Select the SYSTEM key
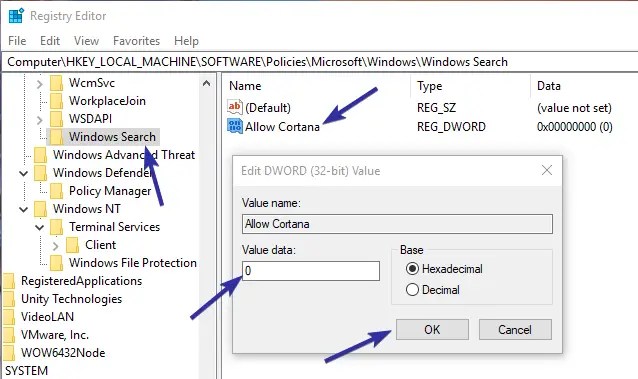638x379 pixels. coord(26,370)
